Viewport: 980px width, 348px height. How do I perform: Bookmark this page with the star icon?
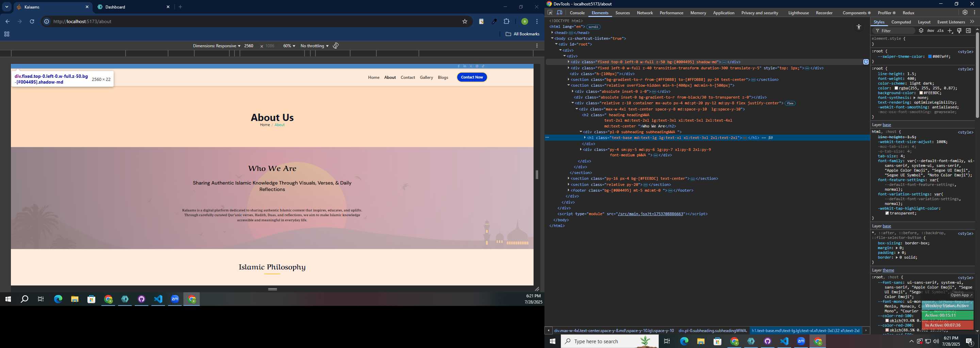[464, 22]
